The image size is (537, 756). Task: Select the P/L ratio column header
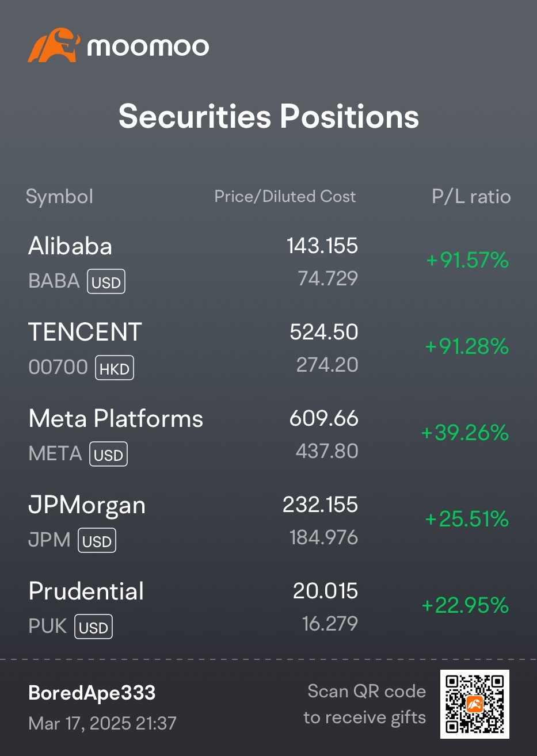(471, 196)
